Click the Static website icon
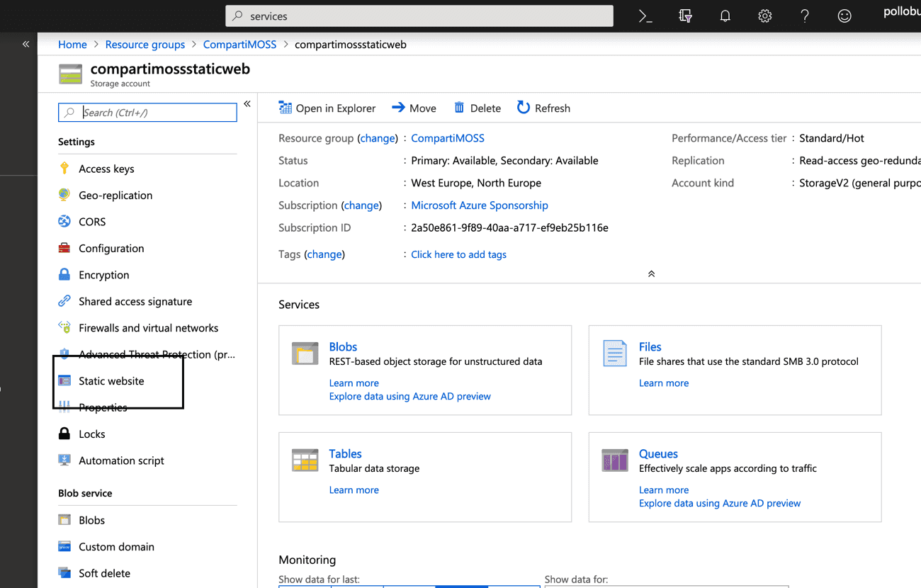The width and height of the screenshot is (921, 588). pyautogui.click(x=64, y=380)
